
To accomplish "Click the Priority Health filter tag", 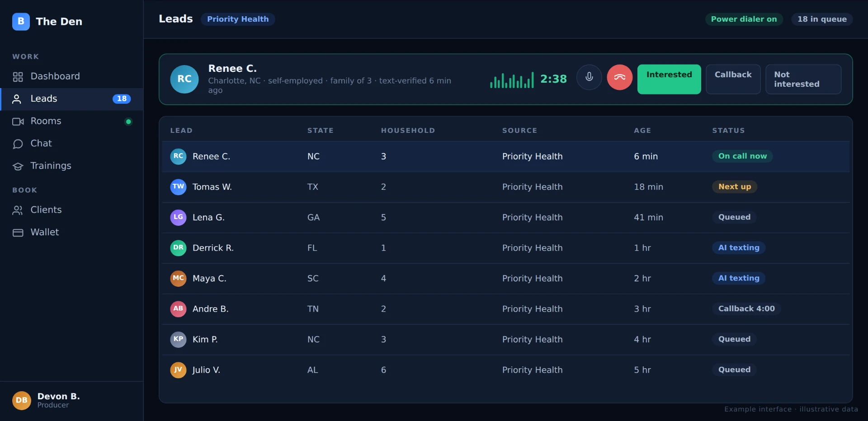I will (238, 19).
